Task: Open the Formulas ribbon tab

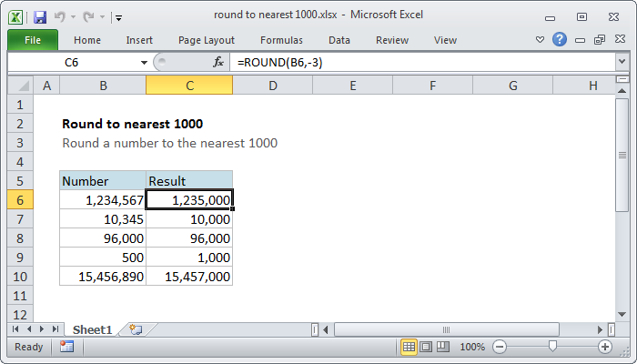Action: pos(281,40)
